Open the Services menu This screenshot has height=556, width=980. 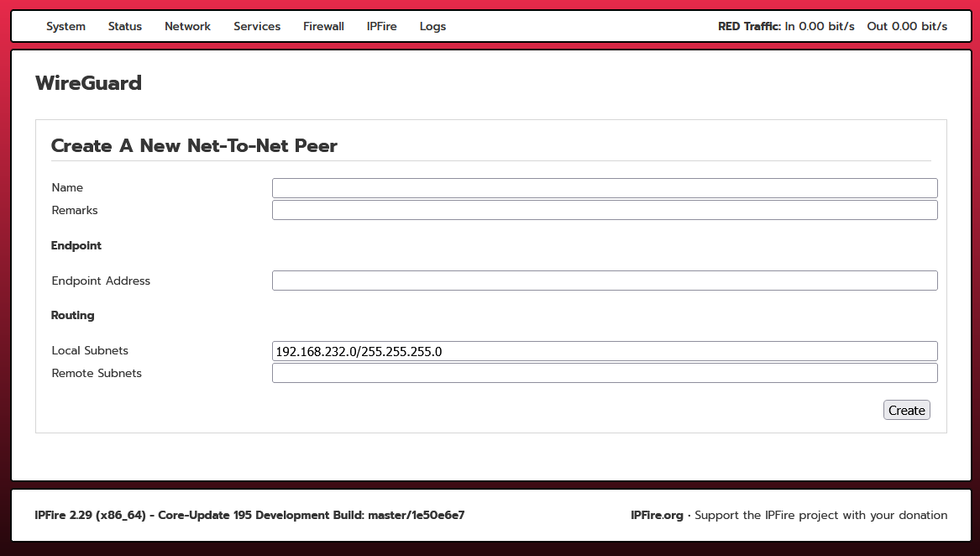tap(257, 26)
